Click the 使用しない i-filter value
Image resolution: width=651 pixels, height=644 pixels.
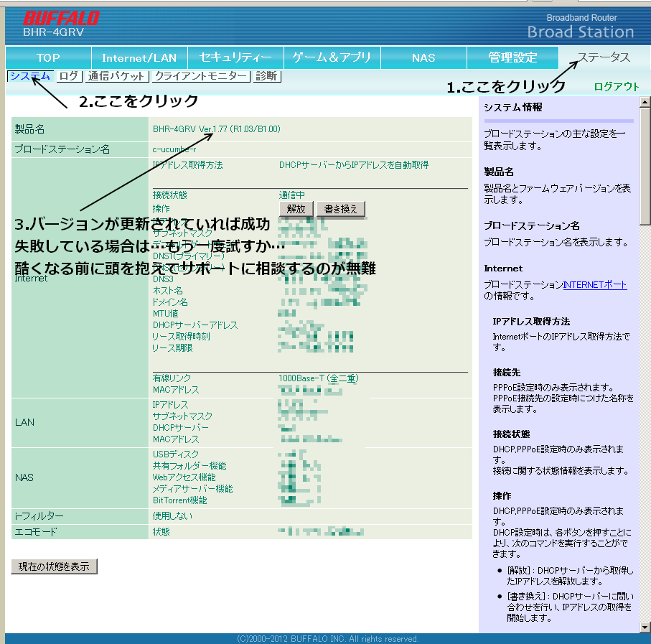click(x=172, y=516)
